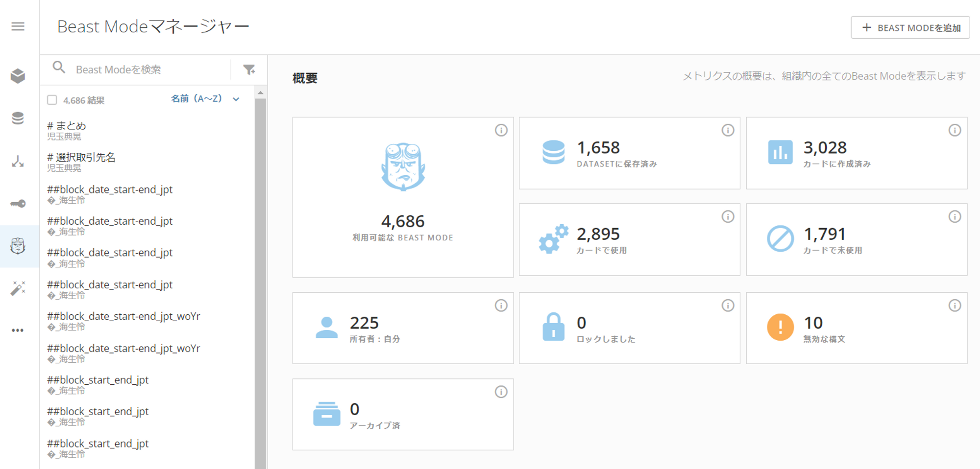Click the 概要 heading

pos(305,78)
